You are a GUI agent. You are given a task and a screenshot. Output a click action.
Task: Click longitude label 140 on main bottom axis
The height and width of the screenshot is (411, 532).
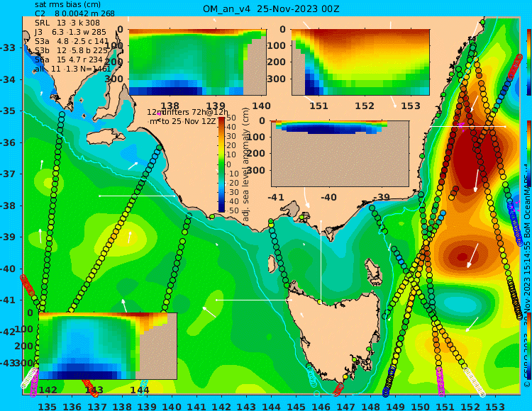(172, 406)
